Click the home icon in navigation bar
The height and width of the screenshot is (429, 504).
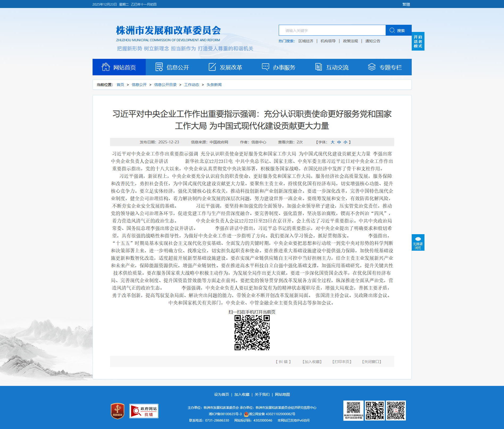[x=106, y=67]
